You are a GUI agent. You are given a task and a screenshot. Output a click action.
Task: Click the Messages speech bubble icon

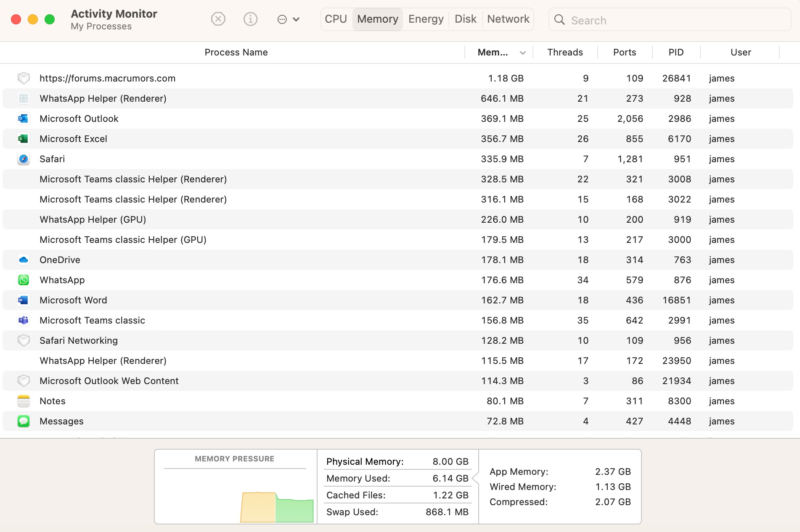click(x=24, y=421)
